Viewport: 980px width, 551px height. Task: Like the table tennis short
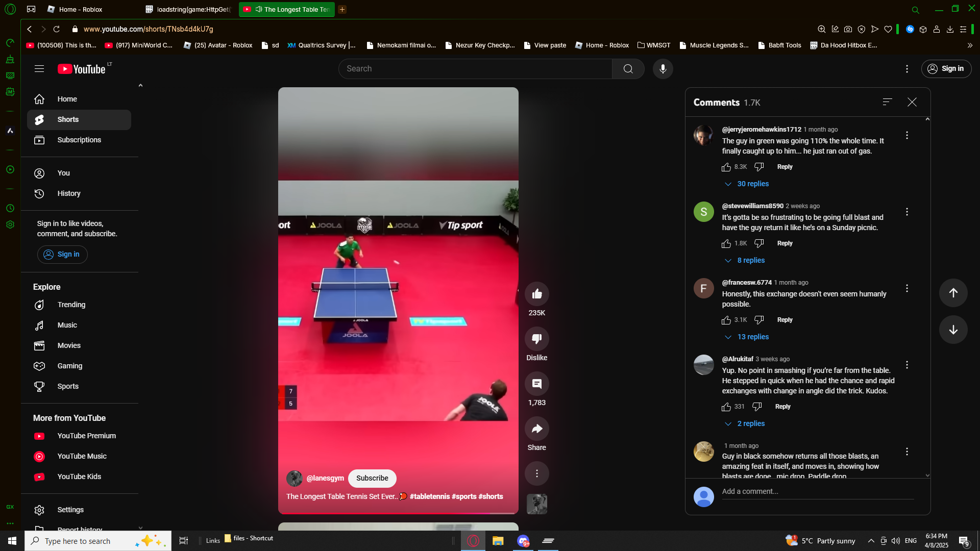point(536,294)
